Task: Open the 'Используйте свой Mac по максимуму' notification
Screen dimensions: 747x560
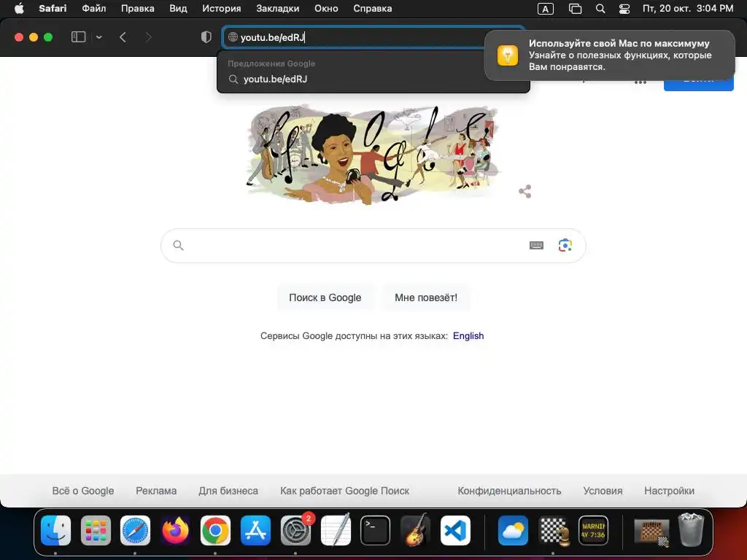Action: (609, 55)
